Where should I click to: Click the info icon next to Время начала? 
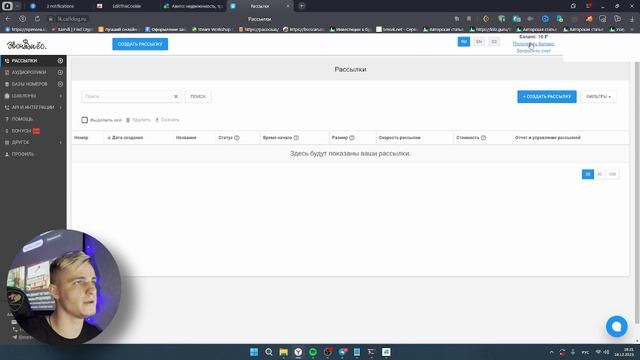(x=296, y=138)
